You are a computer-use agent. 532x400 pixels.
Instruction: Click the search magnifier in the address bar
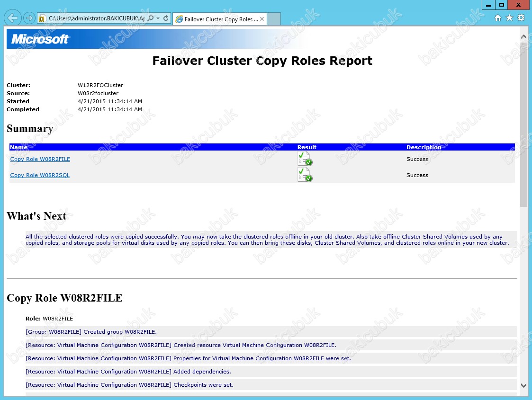coord(151,18)
